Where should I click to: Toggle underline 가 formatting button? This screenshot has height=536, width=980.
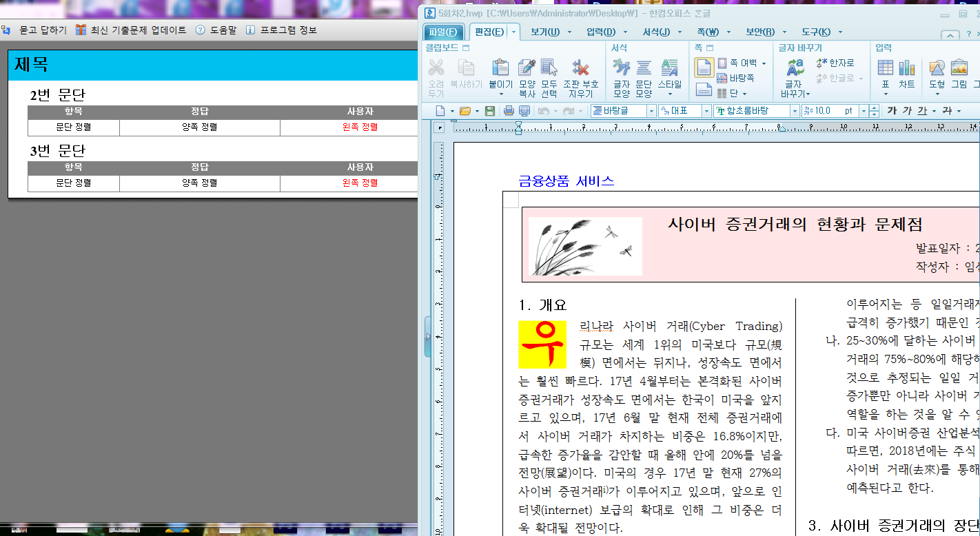tap(922, 111)
